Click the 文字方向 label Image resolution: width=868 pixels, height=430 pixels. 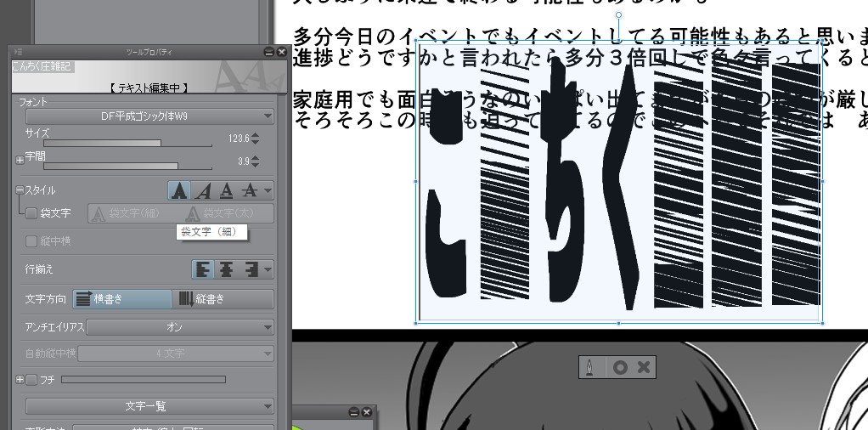[45, 299]
